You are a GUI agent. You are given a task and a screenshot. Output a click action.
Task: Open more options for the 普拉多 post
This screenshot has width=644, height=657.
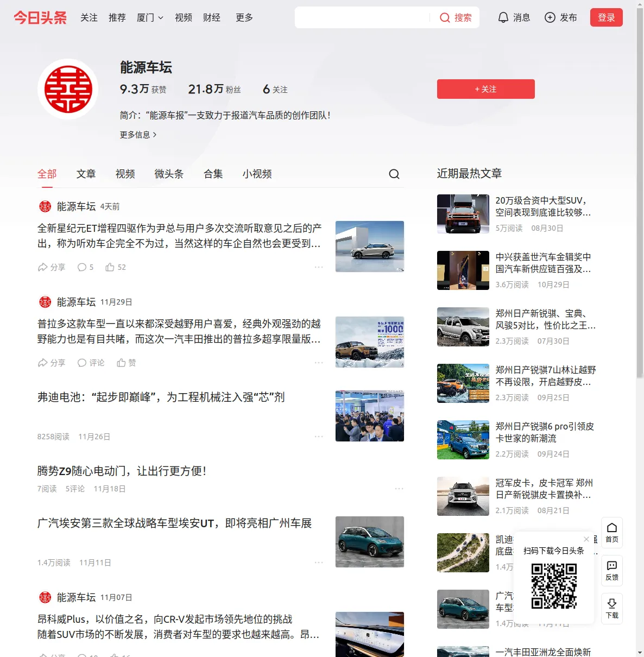[319, 363]
